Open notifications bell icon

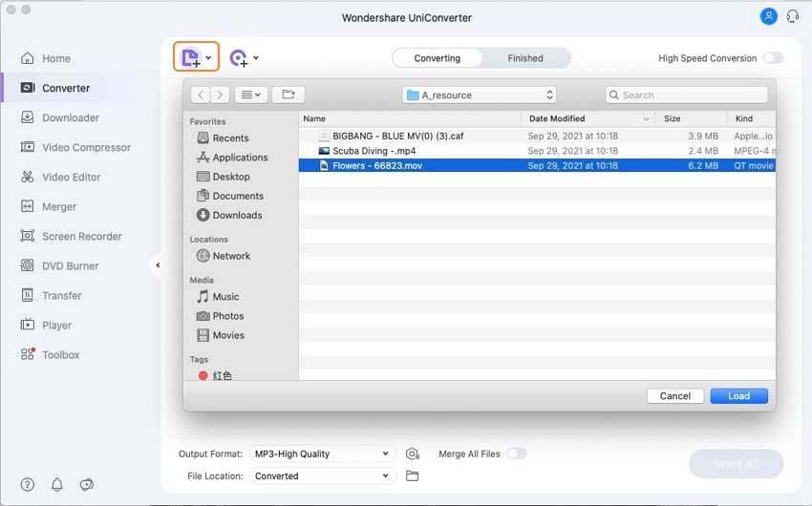57,484
